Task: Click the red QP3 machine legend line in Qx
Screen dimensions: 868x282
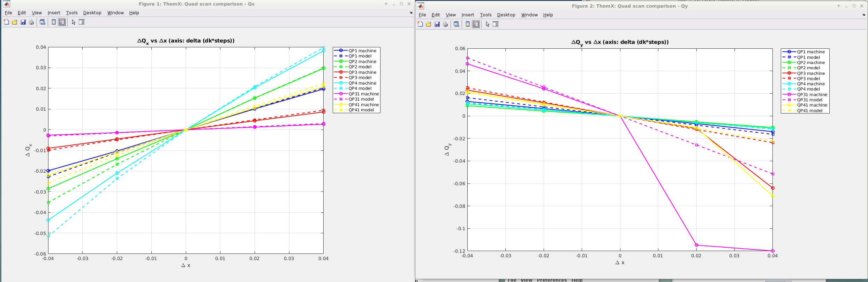Action: point(341,72)
